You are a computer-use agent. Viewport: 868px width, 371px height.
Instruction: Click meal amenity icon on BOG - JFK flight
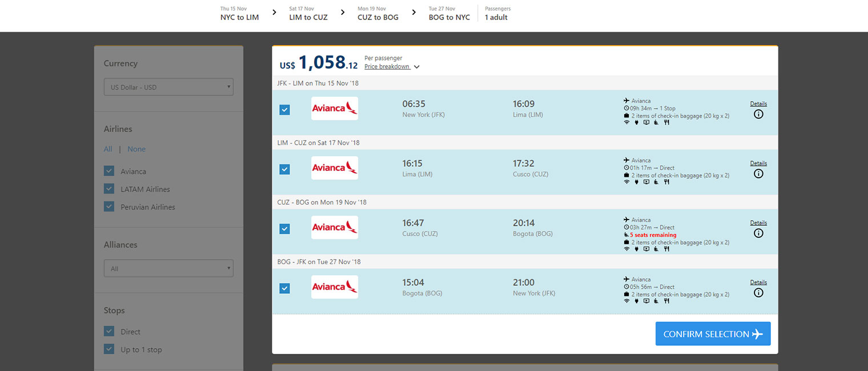coord(666,301)
